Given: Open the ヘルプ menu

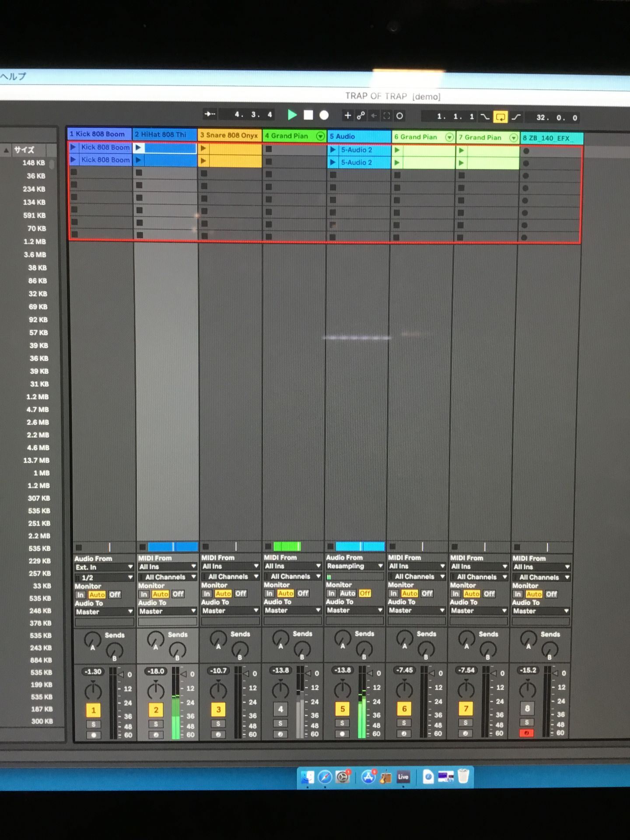Looking at the screenshot, I should pos(13,77).
